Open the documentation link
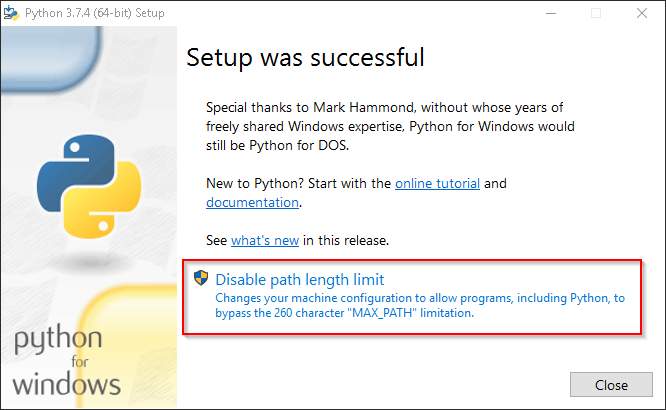This screenshot has height=410, width=666. pyautogui.click(x=252, y=202)
